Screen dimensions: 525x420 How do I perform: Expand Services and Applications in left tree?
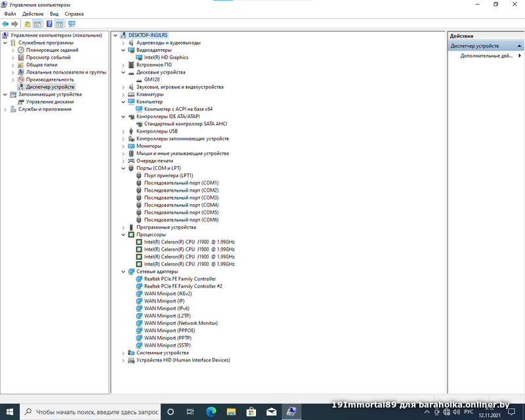(x=5, y=109)
